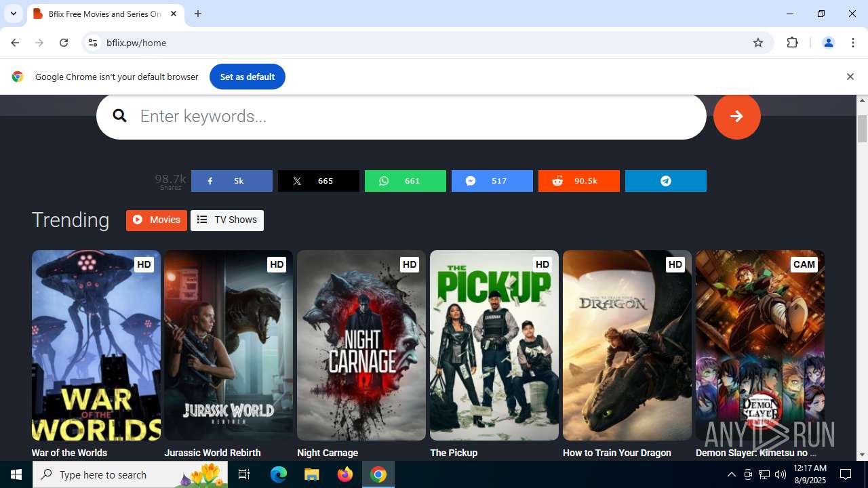This screenshot has width=868, height=488.
Task: Click the magnifier icon in the search box
Action: 120,116
